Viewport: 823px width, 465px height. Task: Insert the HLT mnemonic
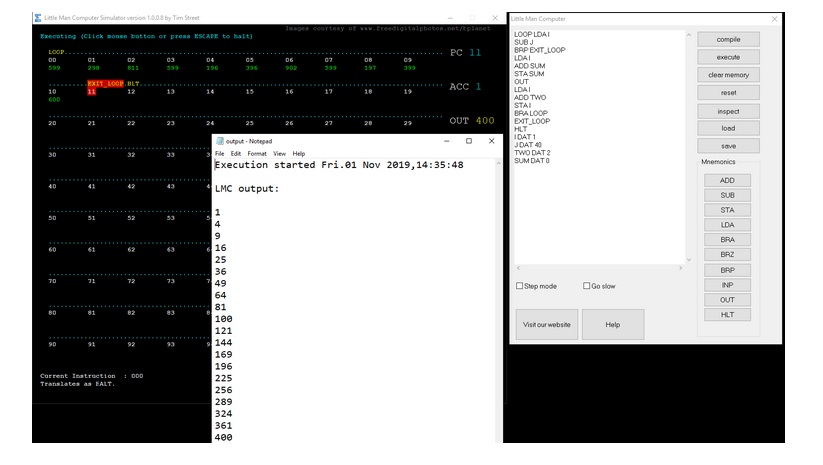tap(727, 315)
